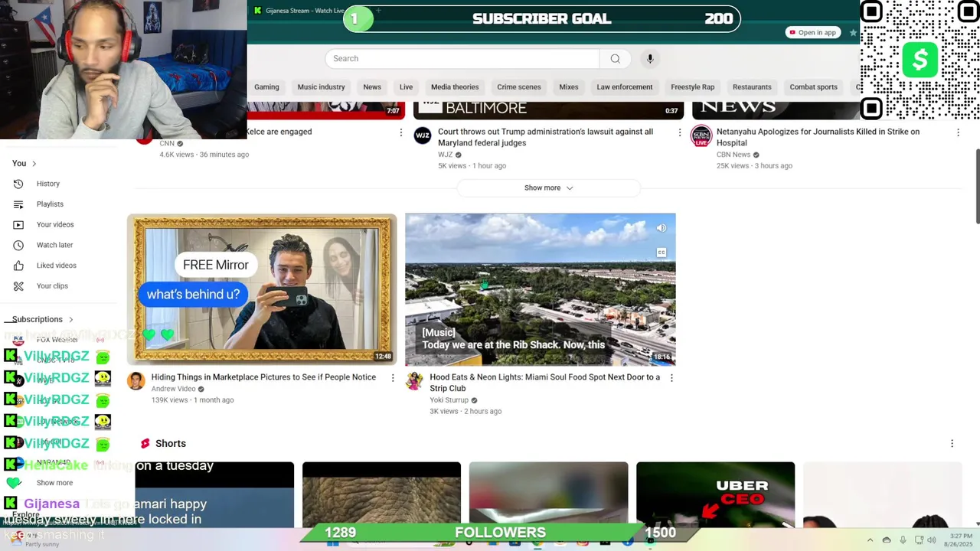Image resolution: width=980 pixels, height=551 pixels.
Task: Open more options for the CNN video
Action: 400,132
